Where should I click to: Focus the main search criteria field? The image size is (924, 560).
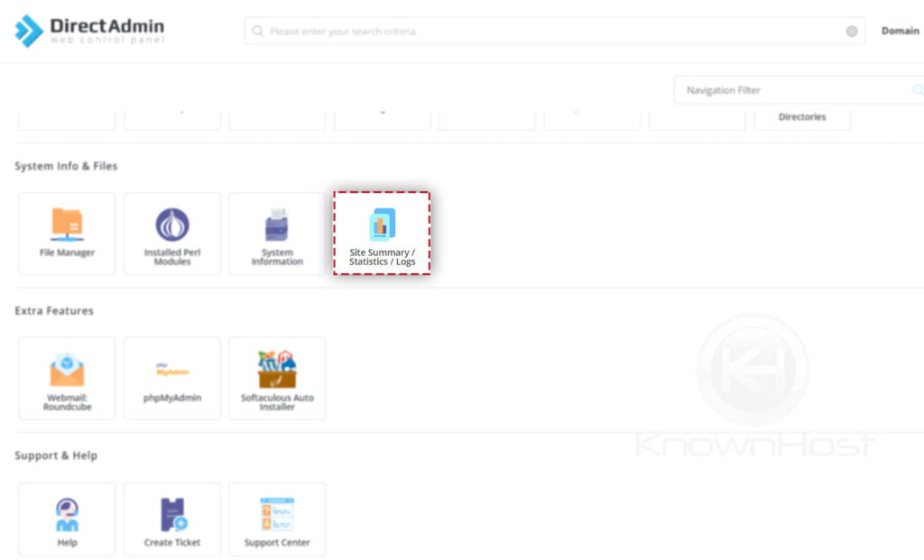click(x=555, y=31)
